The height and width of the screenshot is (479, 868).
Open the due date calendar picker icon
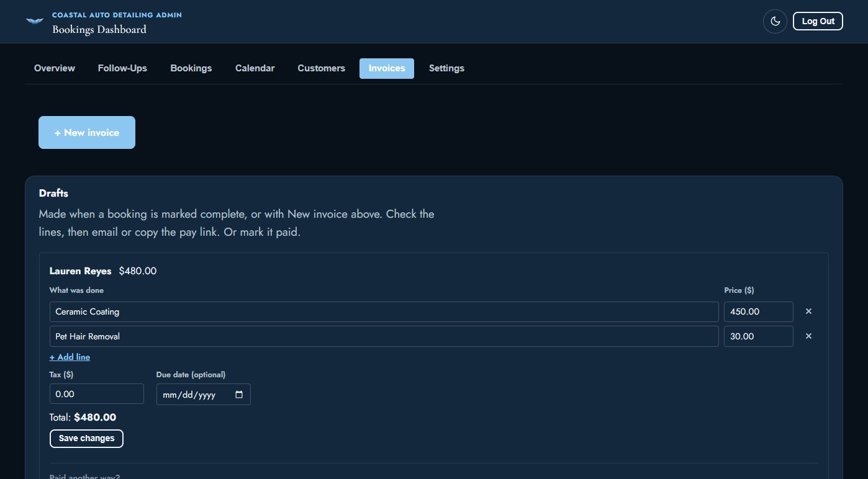coord(239,395)
